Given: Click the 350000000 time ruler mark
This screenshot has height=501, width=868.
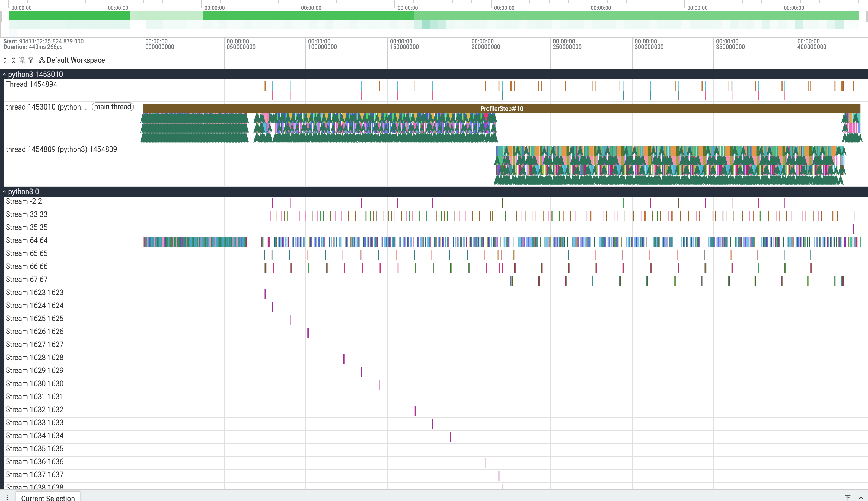Looking at the screenshot, I should click(x=730, y=44).
